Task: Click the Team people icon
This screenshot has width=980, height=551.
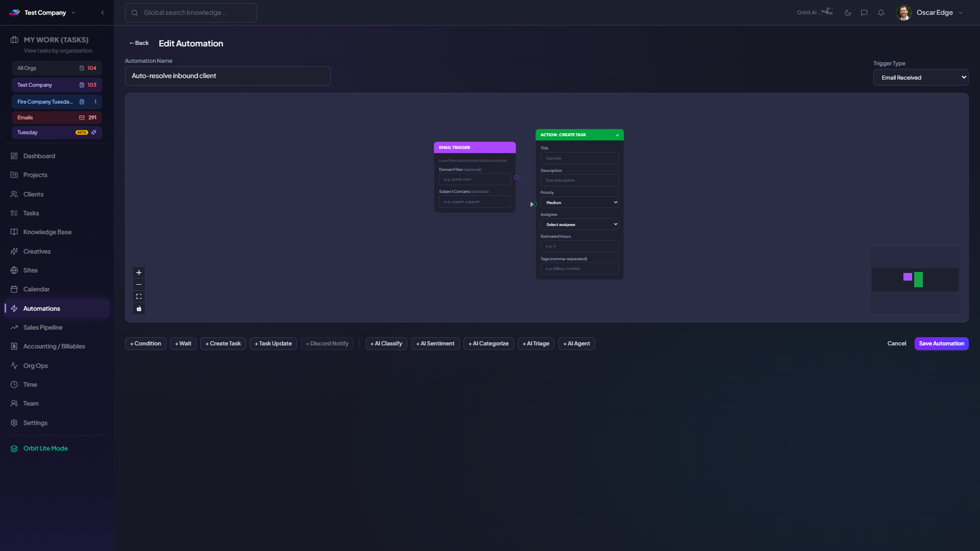Action: point(14,404)
